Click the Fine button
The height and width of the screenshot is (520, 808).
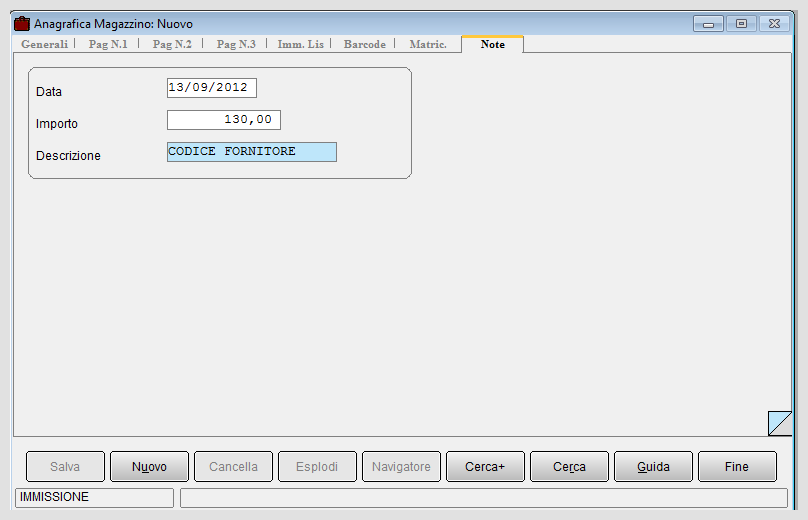(x=737, y=466)
